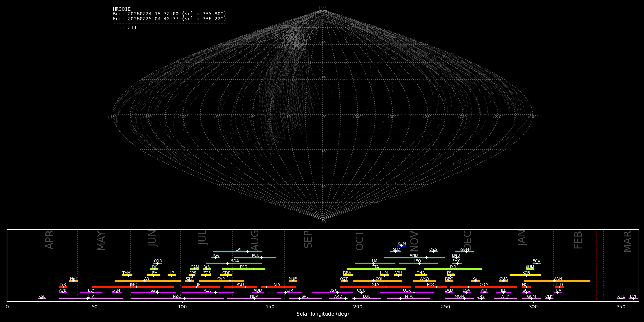Click the red dashed current solar longitude line
Screen dimensions: 644x322
tap(596, 265)
